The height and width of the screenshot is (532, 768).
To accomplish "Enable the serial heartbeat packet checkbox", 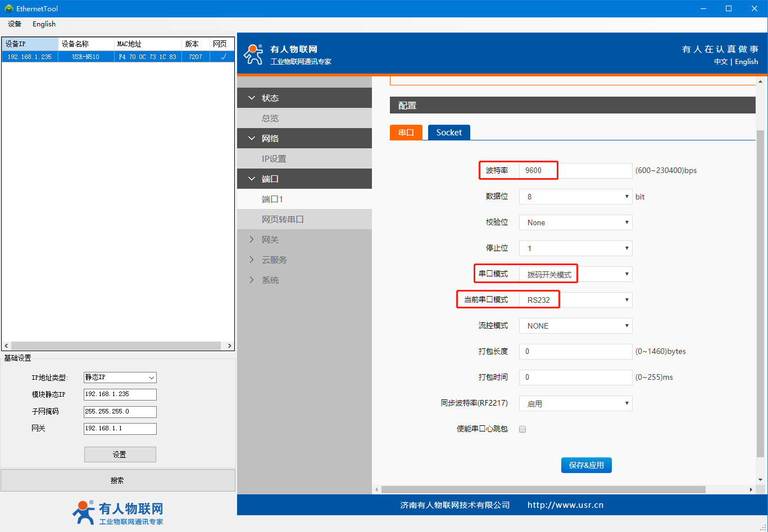I will coord(522,429).
